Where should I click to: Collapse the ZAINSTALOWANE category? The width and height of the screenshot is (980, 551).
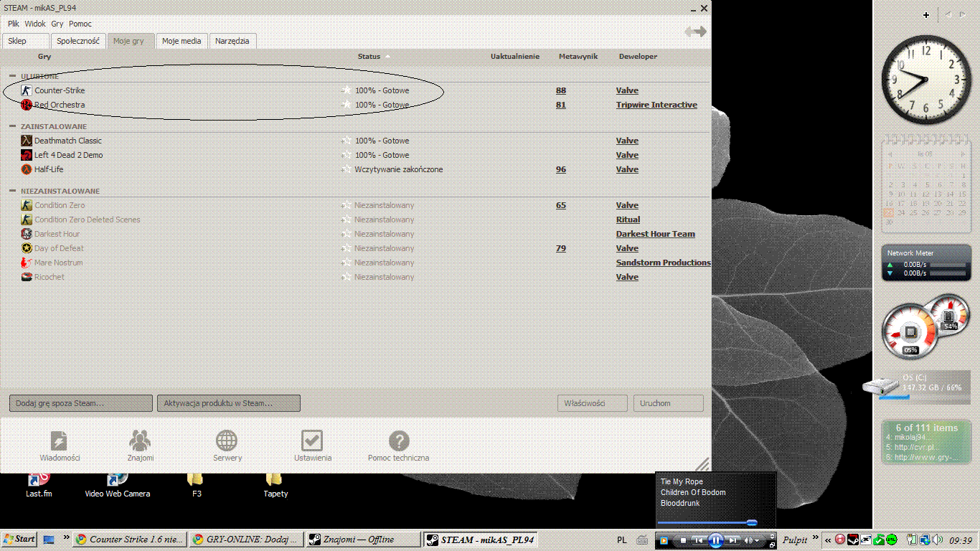(12, 126)
